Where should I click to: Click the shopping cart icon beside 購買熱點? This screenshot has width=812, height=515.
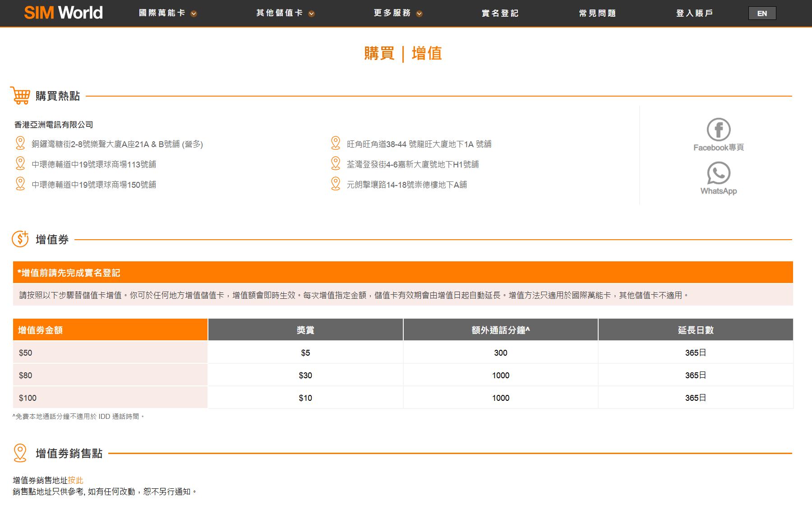coord(20,95)
